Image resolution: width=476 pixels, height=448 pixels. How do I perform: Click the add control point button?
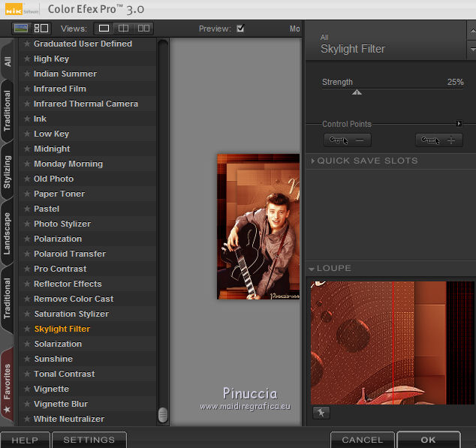[439, 140]
